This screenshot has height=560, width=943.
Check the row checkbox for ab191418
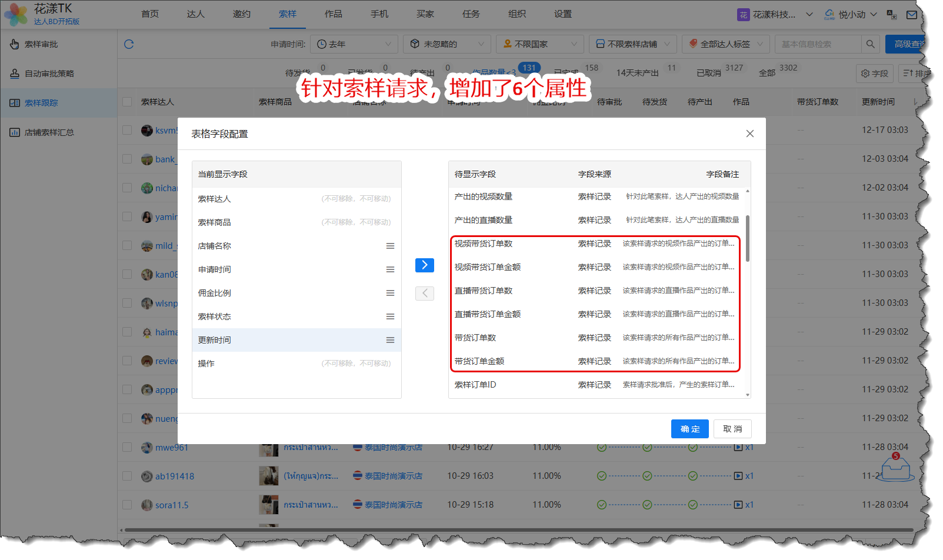tap(127, 476)
